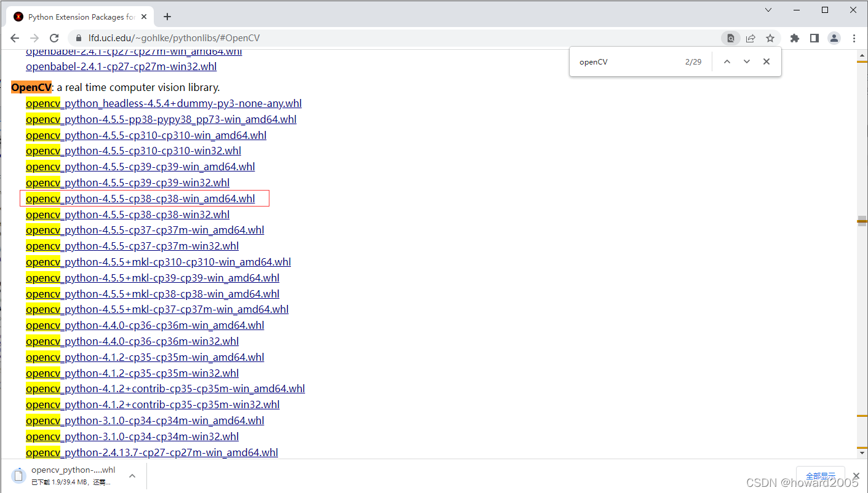Click the vertical scrollbar thumb

862,221
